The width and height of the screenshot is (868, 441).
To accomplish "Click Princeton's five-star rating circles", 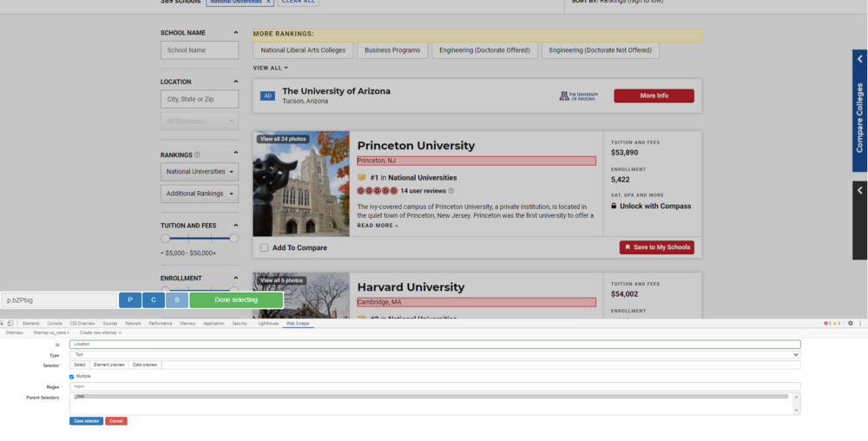I will point(377,191).
